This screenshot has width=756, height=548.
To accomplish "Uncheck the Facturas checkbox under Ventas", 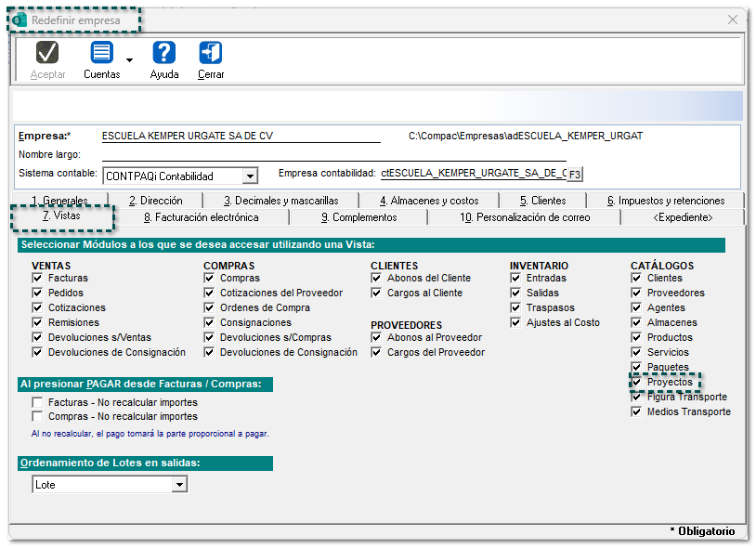I will click(x=38, y=279).
